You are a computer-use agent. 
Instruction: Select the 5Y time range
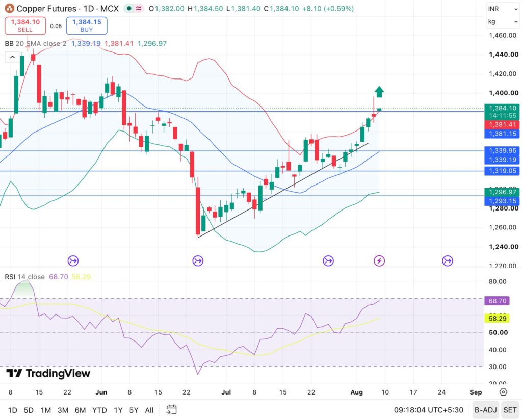point(134,410)
